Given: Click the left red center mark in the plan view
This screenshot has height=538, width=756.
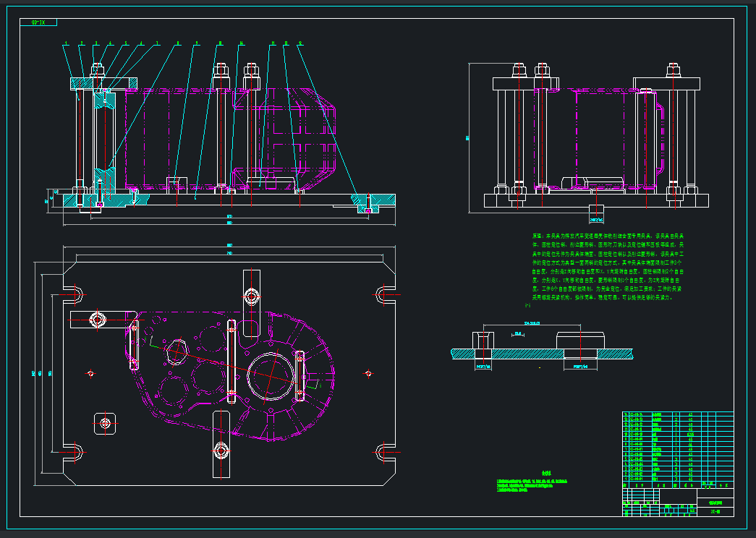Looking at the screenshot, I should [x=90, y=374].
